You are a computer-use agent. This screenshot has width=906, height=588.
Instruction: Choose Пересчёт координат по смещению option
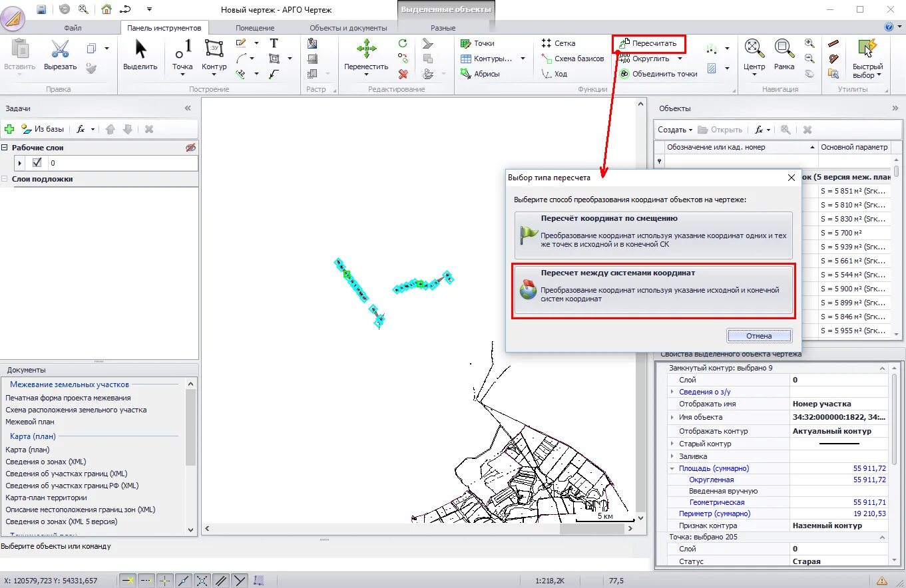coord(653,235)
